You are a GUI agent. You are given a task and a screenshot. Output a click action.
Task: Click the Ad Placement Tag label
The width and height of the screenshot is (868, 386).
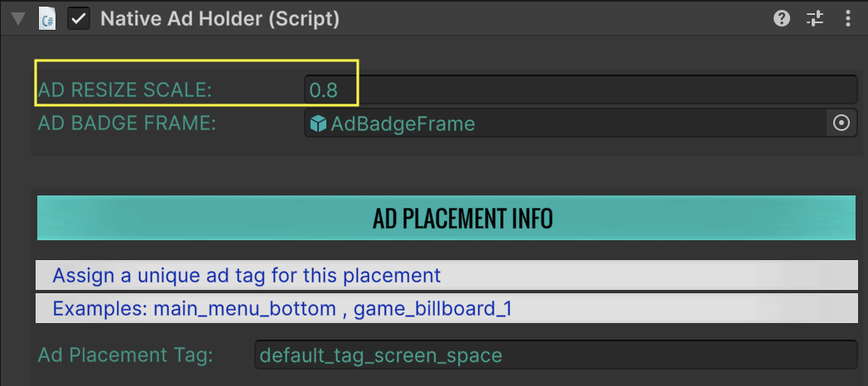(x=125, y=355)
